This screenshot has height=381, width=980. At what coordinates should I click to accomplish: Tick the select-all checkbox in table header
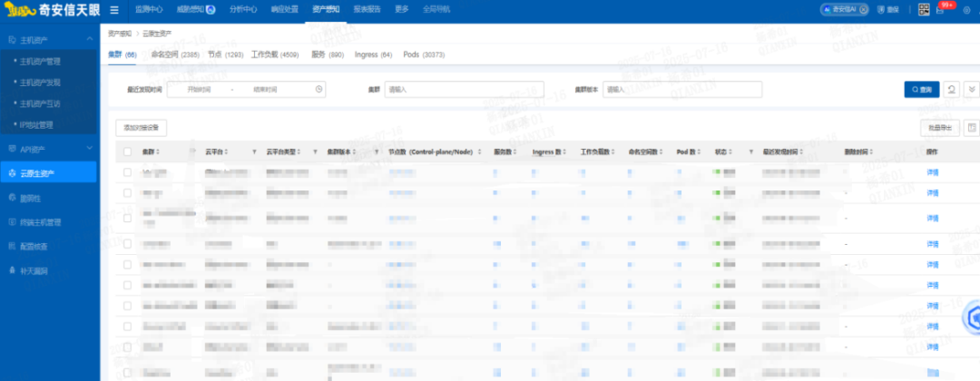(x=128, y=151)
